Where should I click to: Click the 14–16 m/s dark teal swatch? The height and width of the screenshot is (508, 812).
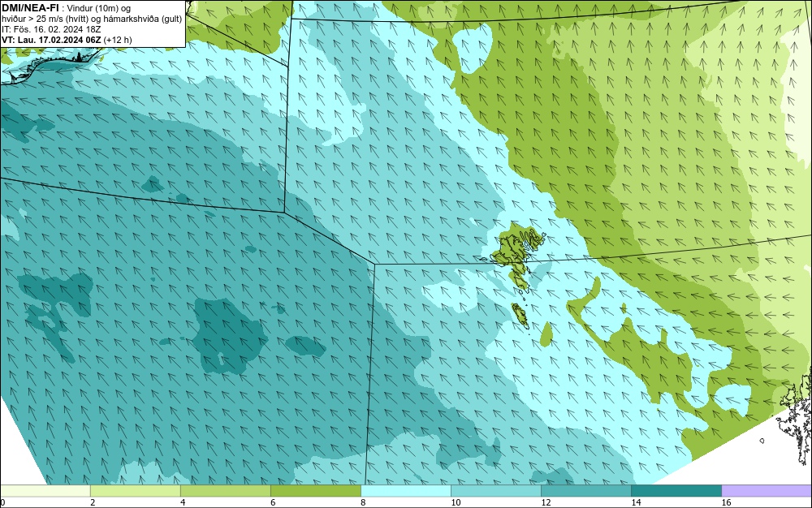coord(676,491)
